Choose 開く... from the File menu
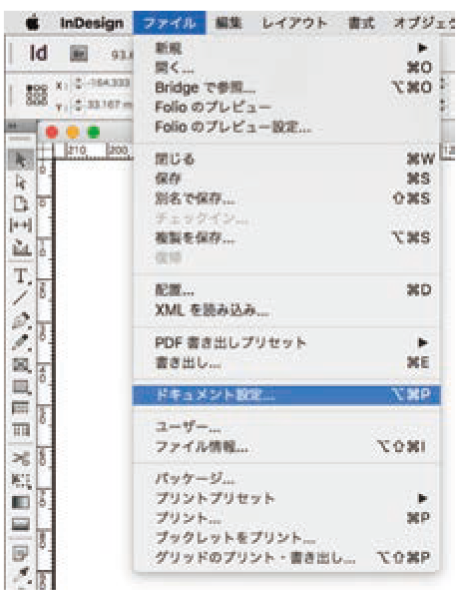Screen dimensions: 460x595 click(286, 68)
